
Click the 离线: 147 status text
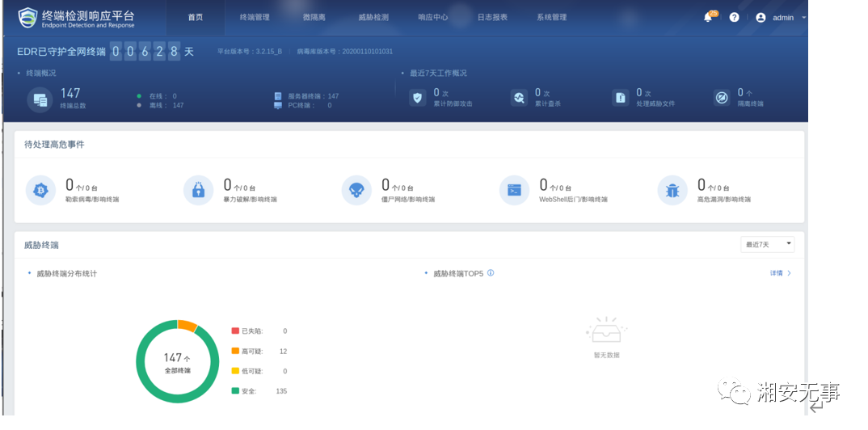click(x=166, y=105)
